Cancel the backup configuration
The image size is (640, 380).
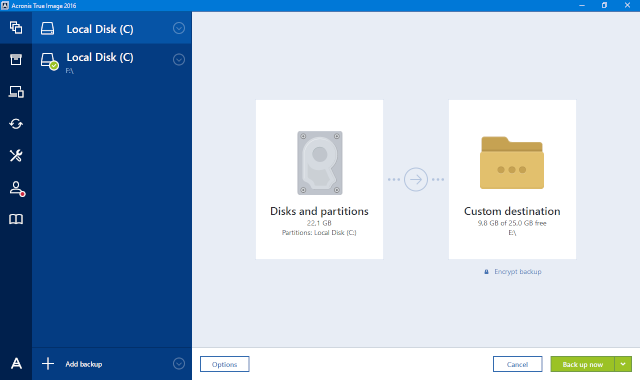[x=518, y=364]
